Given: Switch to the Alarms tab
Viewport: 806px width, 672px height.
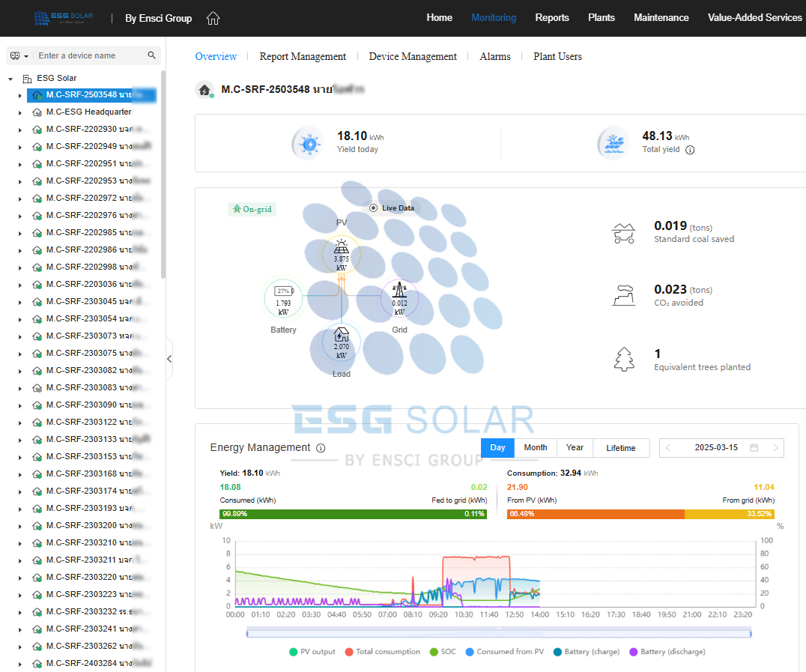Looking at the screenshot, I should click(494, 56).
